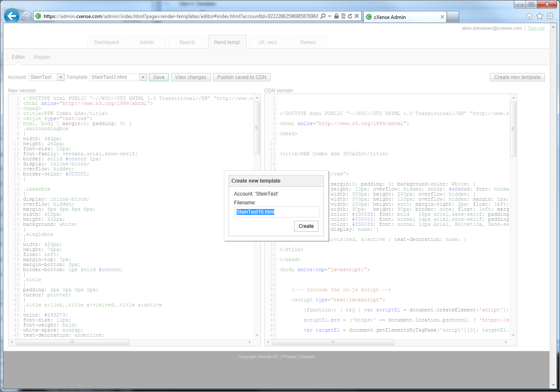Open the address bar autocomplete dropdown arrow

330,16
